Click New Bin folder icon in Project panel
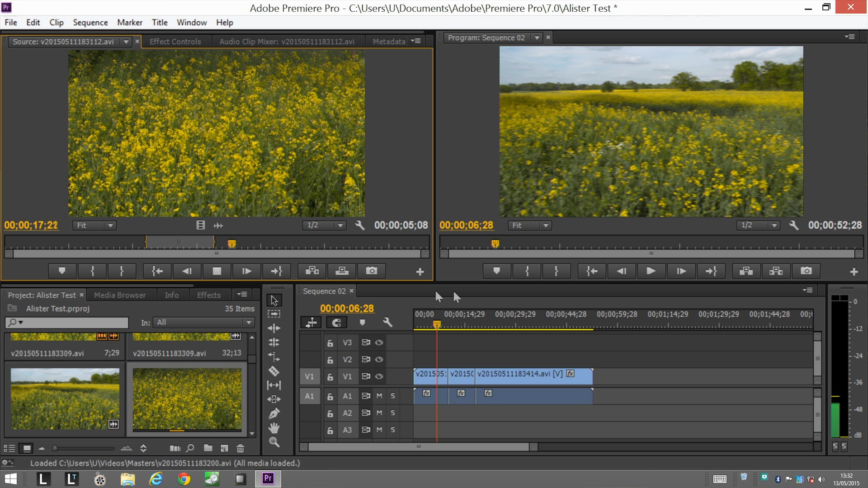The height and width of the screenshot is (488, 868). coord(208,448)
